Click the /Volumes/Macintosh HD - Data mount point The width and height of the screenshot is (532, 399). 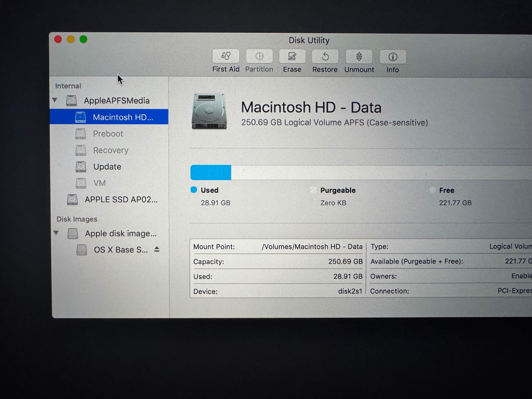312,247
